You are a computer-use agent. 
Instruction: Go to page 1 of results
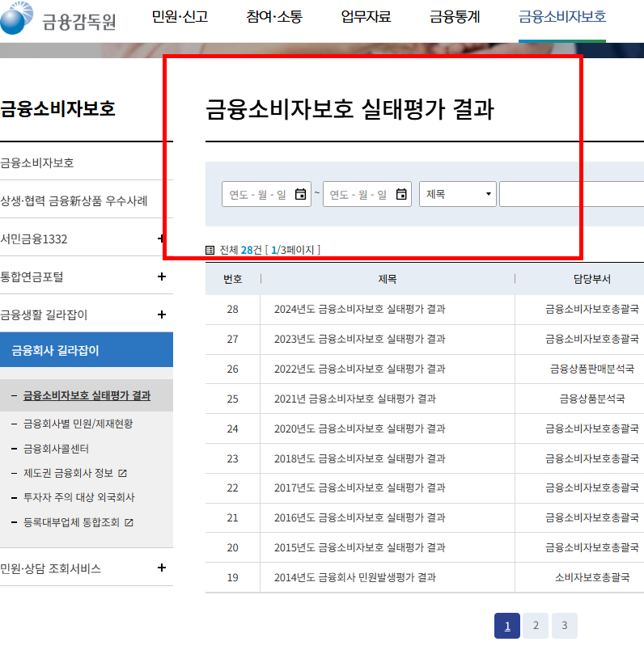[x=507, y=626]
